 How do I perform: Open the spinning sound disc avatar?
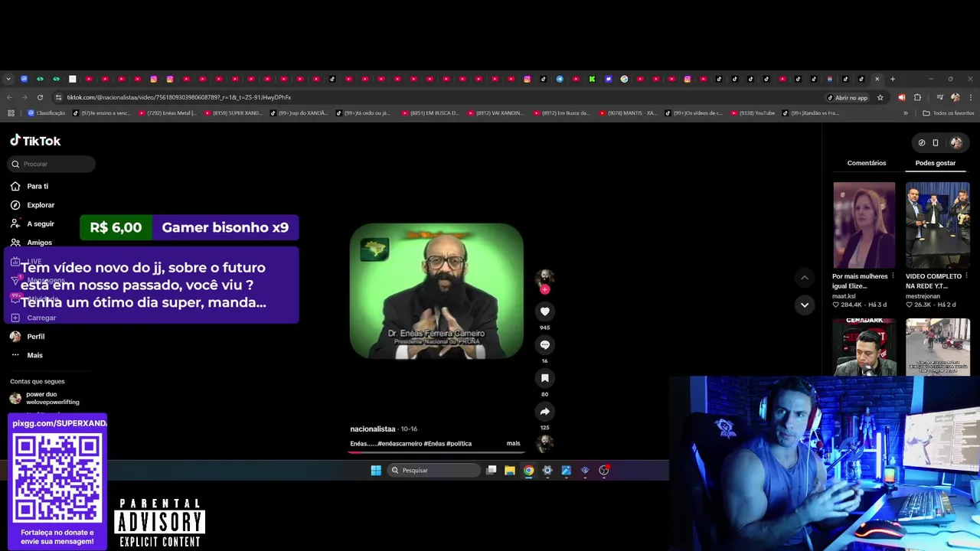pos(544,444)
